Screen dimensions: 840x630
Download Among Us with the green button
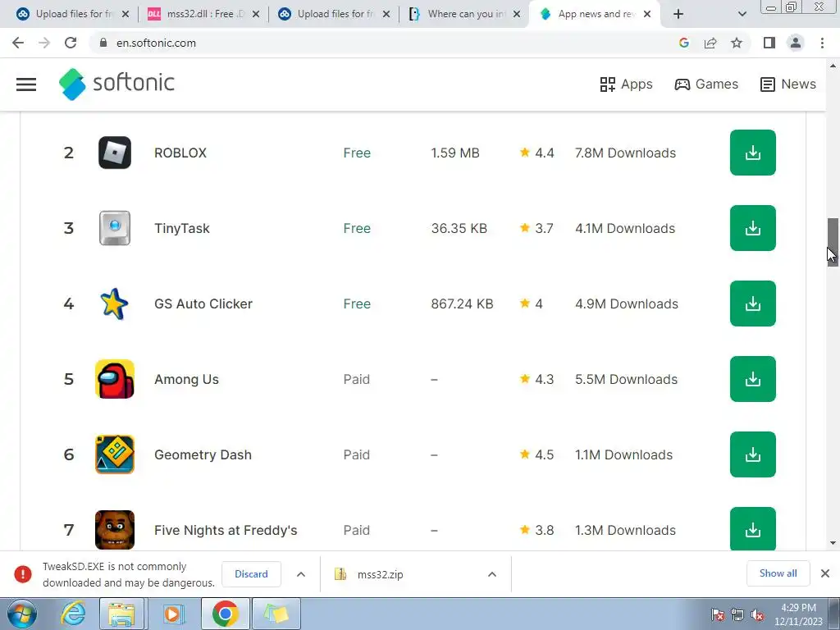753,379
